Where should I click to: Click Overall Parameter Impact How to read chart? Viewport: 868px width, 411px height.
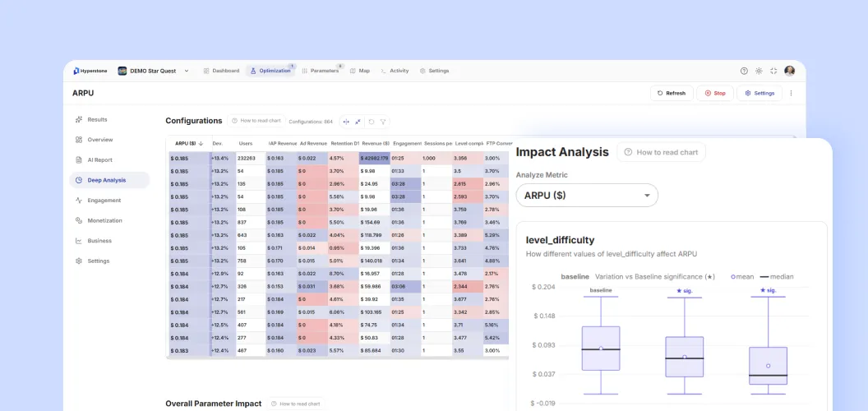click(x=296, y=404)
